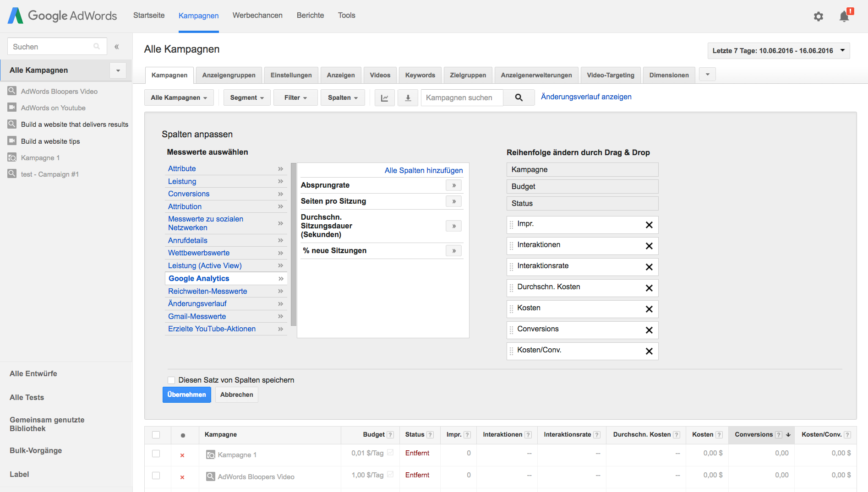Remove the Interaktionen column with its X
Image resolution: width=868 pixels, height=492 pixels.
[649, 246]
